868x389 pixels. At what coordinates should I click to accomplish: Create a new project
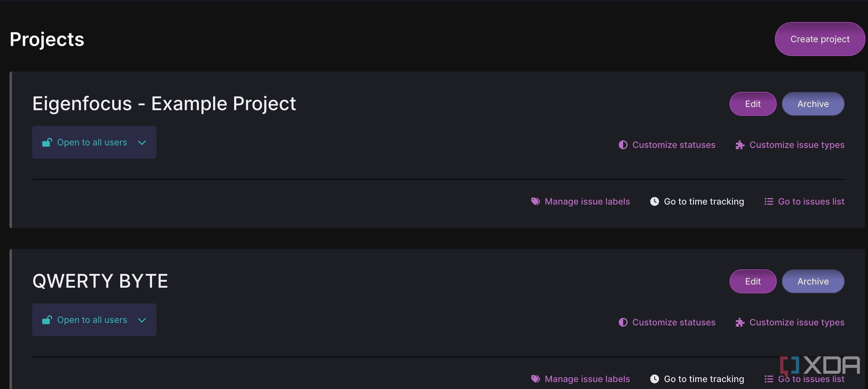[820, 39]
